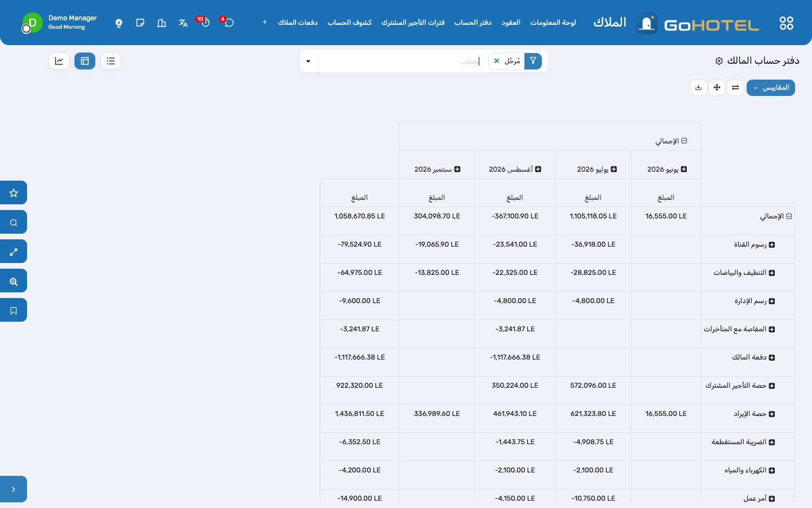Remove the مُرحّل filter facet

[497, 61]
